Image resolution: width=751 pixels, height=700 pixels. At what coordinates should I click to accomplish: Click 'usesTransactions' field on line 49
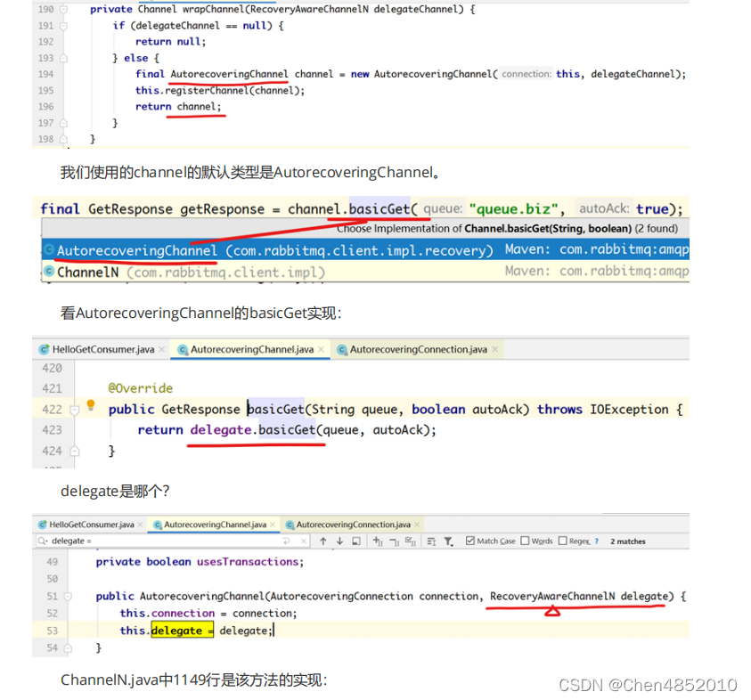[248, 562]
